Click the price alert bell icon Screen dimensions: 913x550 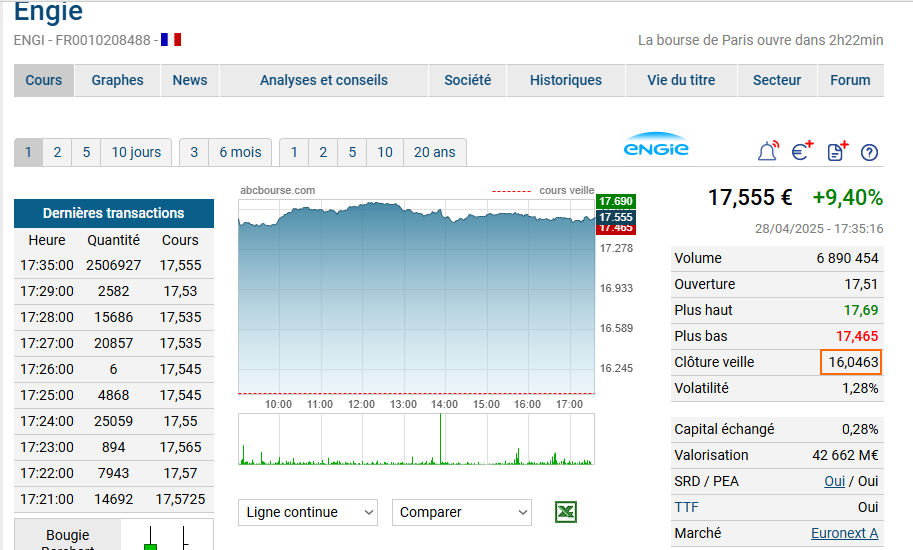click(767, 151)
